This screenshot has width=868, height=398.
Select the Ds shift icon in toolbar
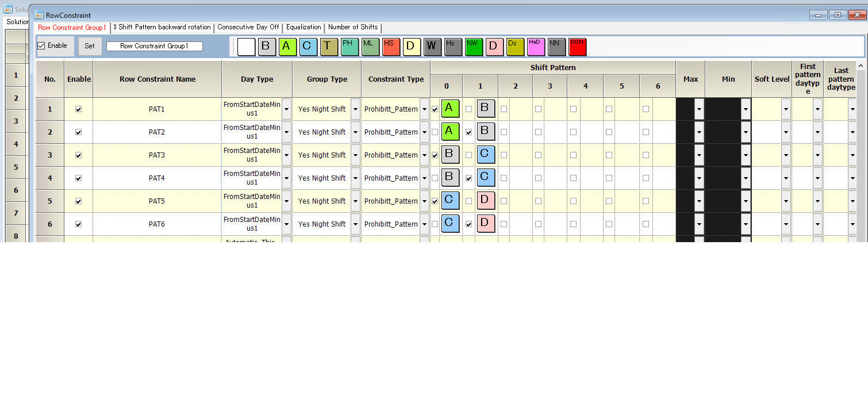[x=515, y=47]
